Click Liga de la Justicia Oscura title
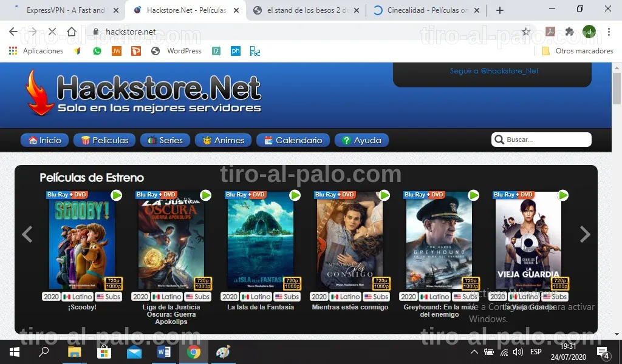622x364 pixels. coord(171,314)
